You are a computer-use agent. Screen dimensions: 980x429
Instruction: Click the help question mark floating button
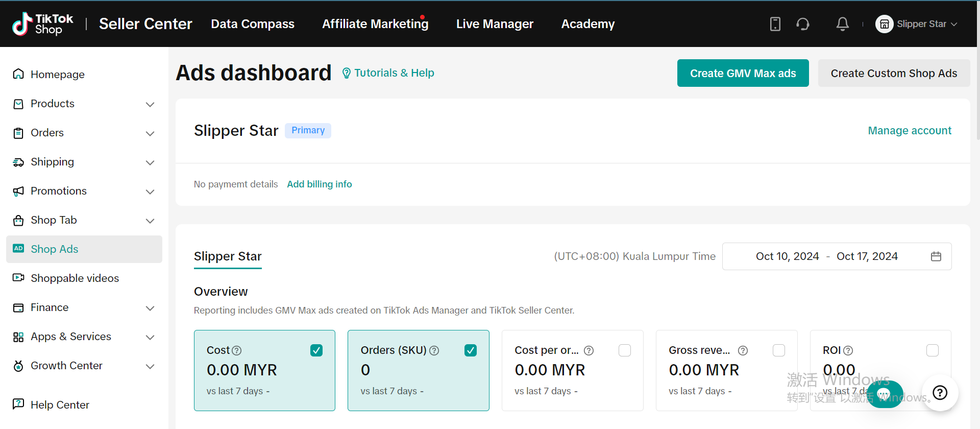pos(940,392)
